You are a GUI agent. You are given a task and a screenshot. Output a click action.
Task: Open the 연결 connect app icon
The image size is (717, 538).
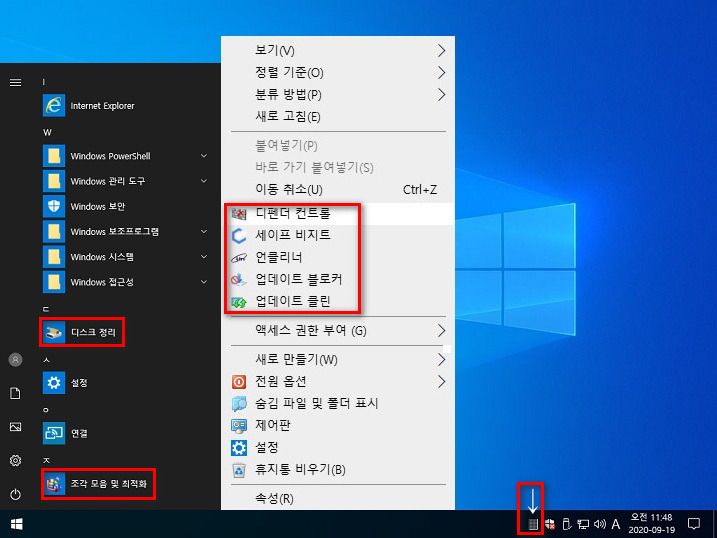pyautogui.click(x=54, y=433)
